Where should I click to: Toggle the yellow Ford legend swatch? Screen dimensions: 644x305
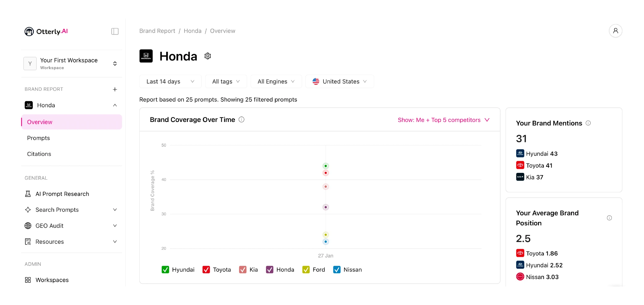click(306, 270)
